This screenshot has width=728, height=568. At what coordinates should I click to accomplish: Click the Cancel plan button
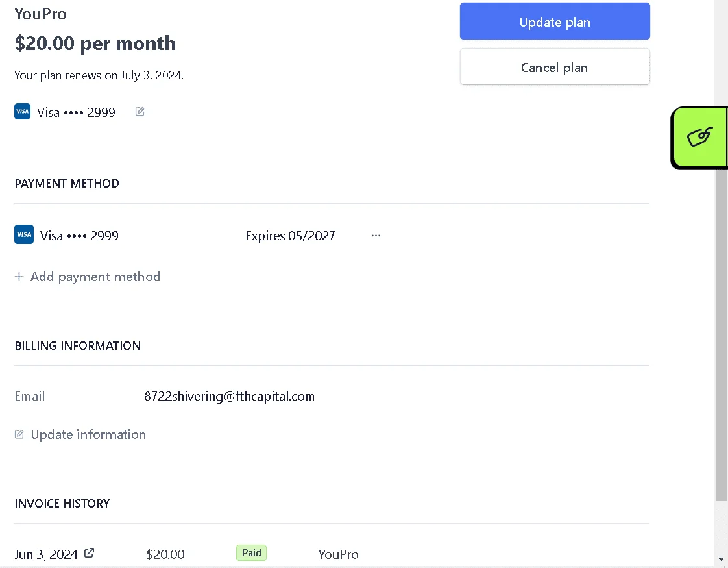click(x=555, y=67)
